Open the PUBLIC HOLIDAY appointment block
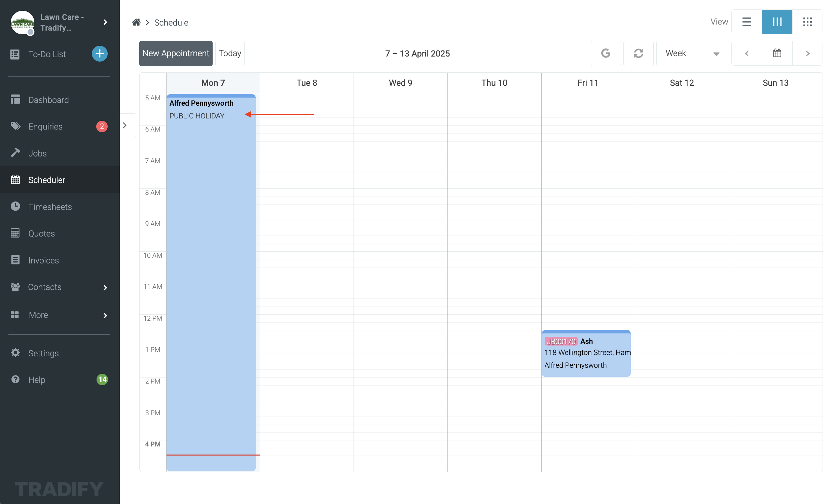Viewport: 833px width, 504px height. (211, 283)
